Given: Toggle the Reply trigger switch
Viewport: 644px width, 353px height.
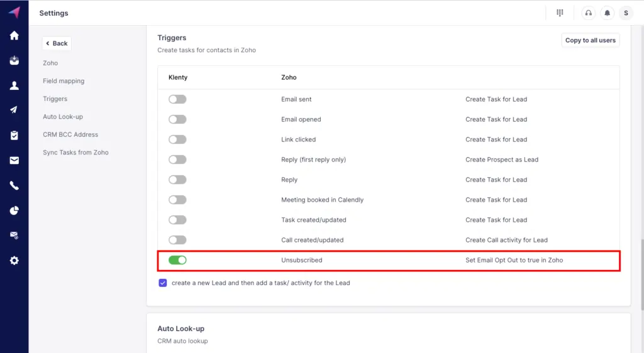Looking at the screenshot, I should click(x=177, y=180).
